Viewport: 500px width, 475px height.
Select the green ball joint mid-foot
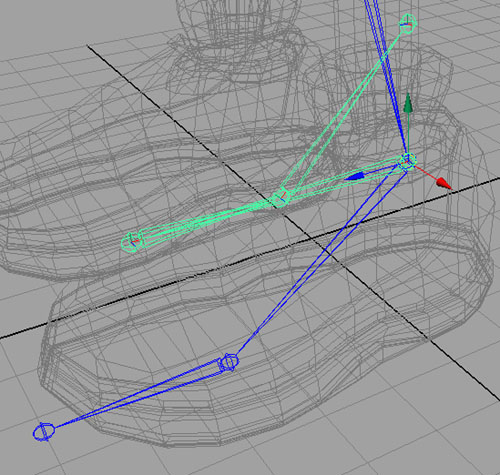point(280,198)
